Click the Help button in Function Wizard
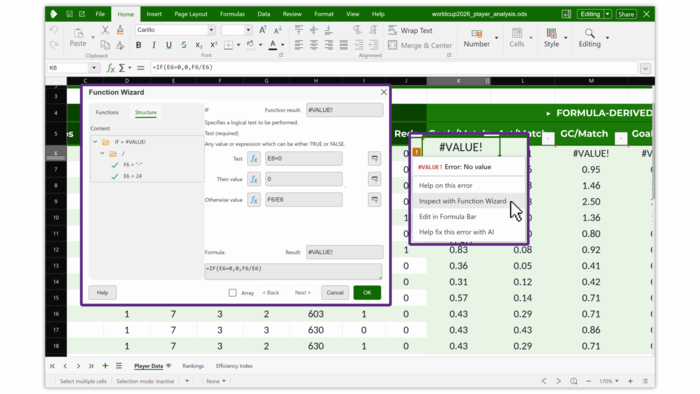 coord(102,293)
